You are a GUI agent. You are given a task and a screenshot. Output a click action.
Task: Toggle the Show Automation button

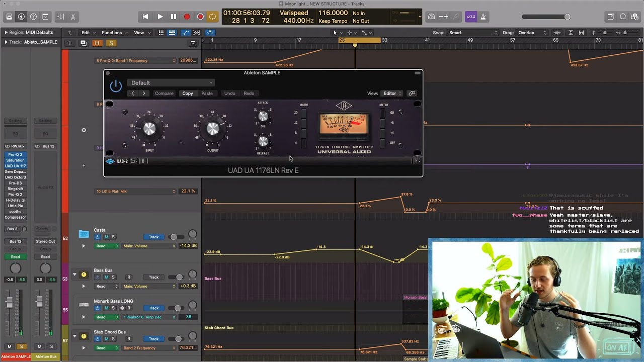186,33
